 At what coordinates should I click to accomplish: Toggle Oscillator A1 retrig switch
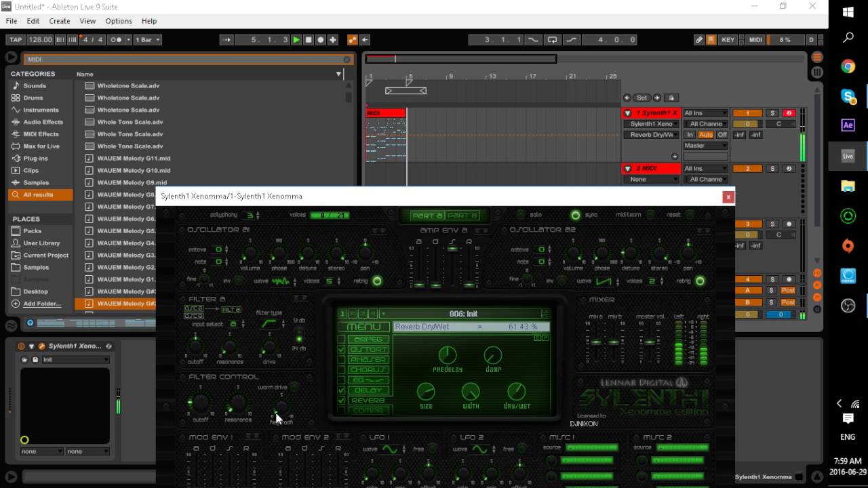[377, 281]
